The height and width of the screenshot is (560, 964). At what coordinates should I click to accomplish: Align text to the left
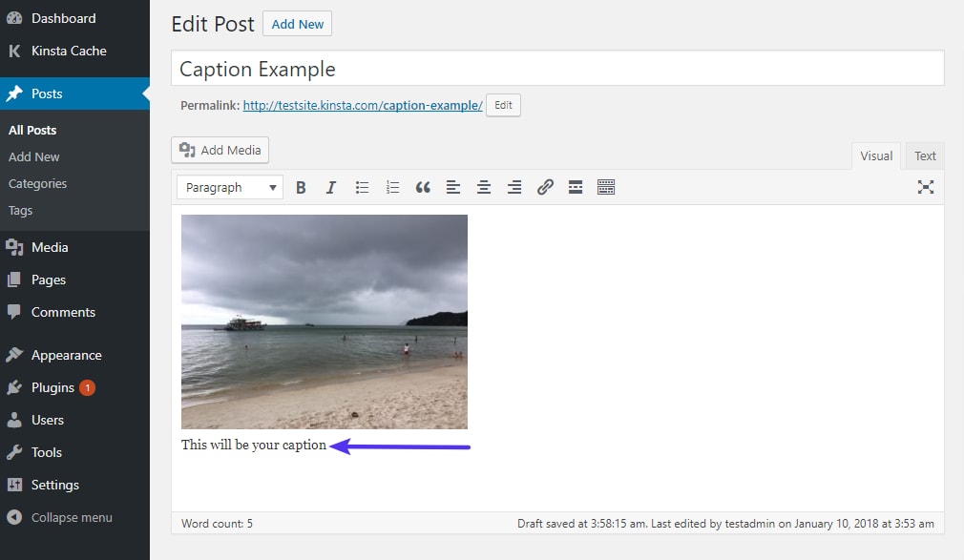(x=453, y=188)
